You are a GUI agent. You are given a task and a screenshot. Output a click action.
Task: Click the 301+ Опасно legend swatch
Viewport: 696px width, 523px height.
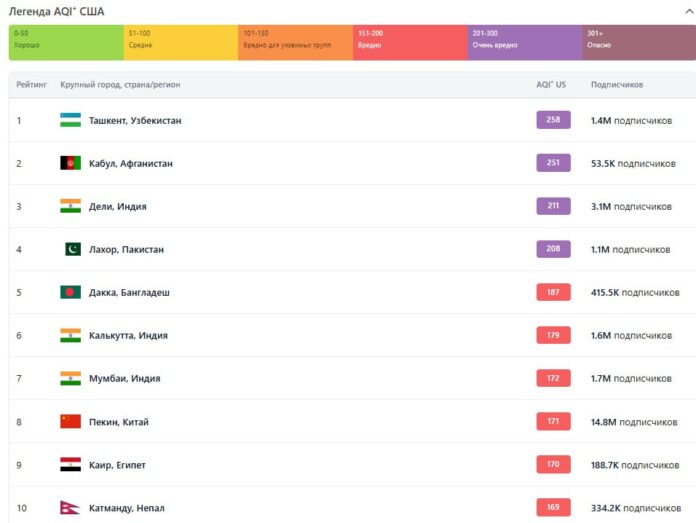(639, 42)
